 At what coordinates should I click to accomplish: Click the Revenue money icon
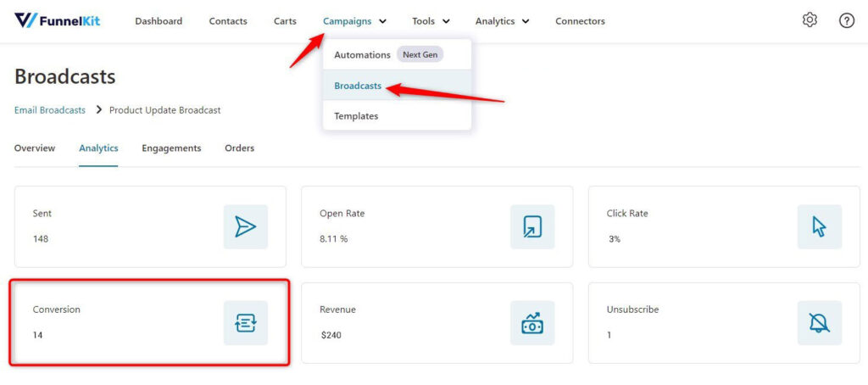532,323
